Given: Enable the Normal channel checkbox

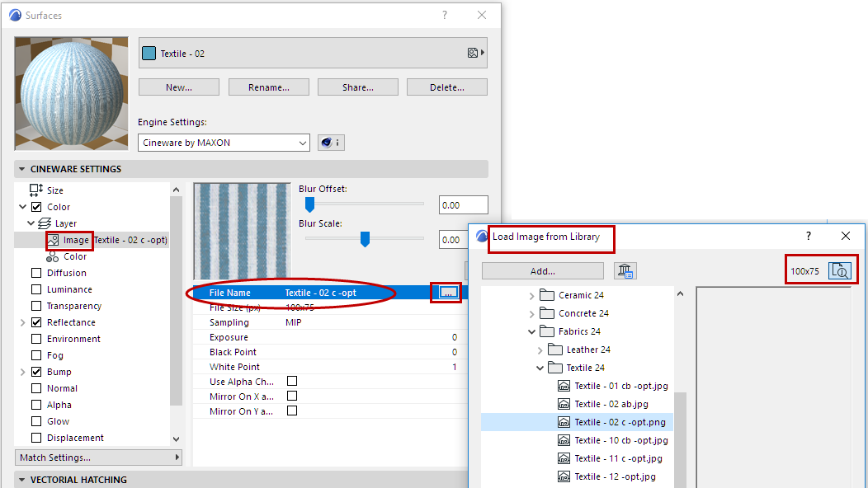Looking at the screenshot, I should click(x=36, y=388).
